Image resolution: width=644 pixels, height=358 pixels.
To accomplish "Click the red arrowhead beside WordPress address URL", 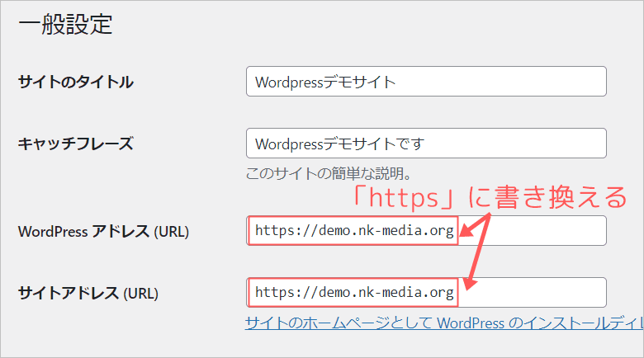I will coord(467,232).
